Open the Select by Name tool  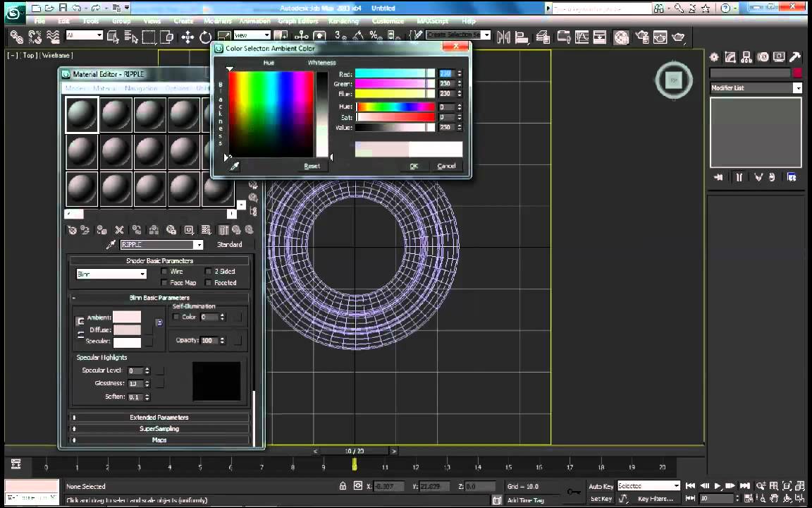pyautogui.click(x=131, y=37)
